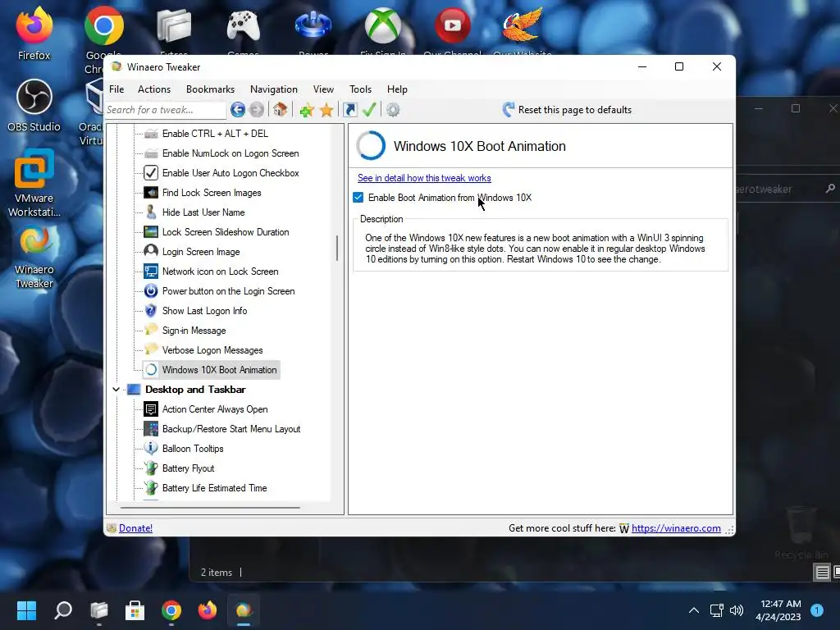Collapse the Desktop and Taskbar category
The image size is (840, 630).
click(x=116, y=390)
